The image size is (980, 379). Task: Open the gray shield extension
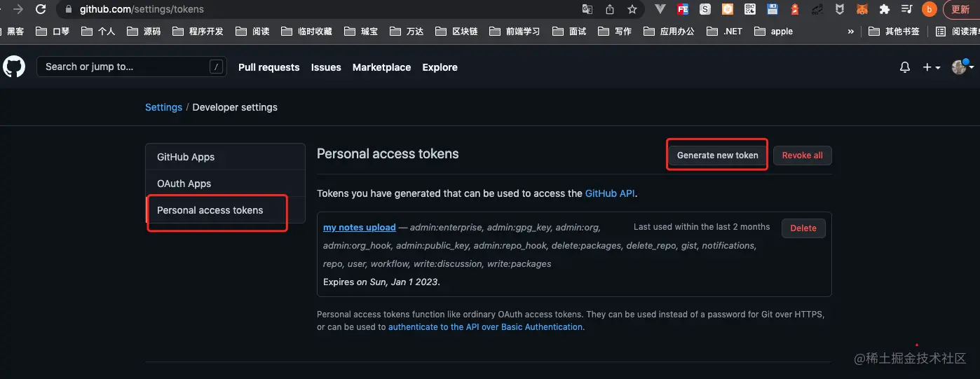839,9
